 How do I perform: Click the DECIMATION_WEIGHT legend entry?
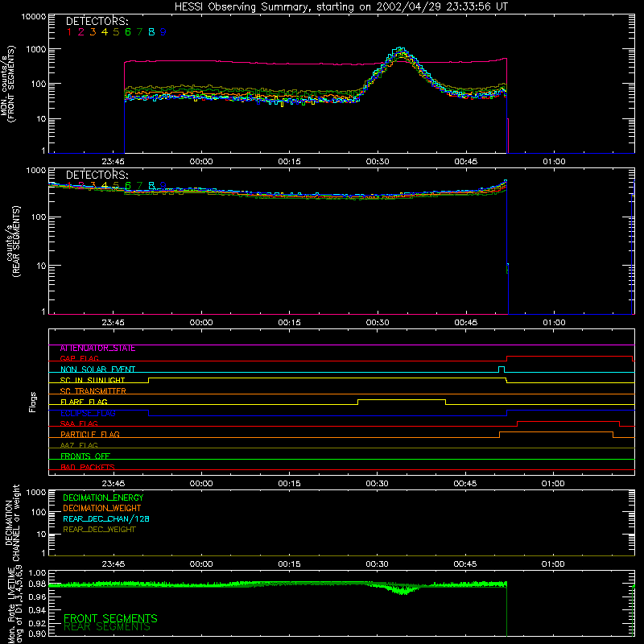coord(102,509)
